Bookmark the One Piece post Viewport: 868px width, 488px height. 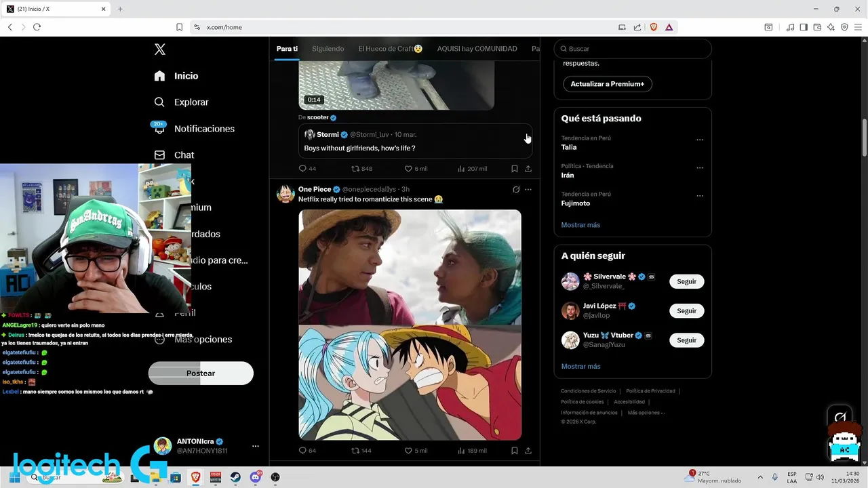[x=515, y=451]
